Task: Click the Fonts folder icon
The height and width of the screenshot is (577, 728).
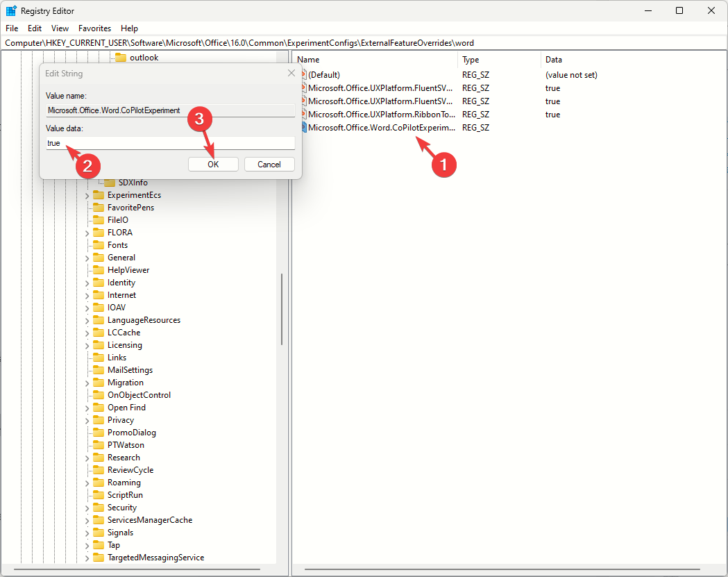Action: click(x=99, y=245)
